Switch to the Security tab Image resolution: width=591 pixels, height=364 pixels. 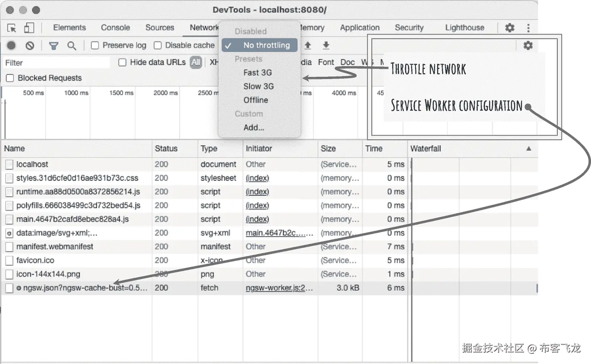click(409, 28)
